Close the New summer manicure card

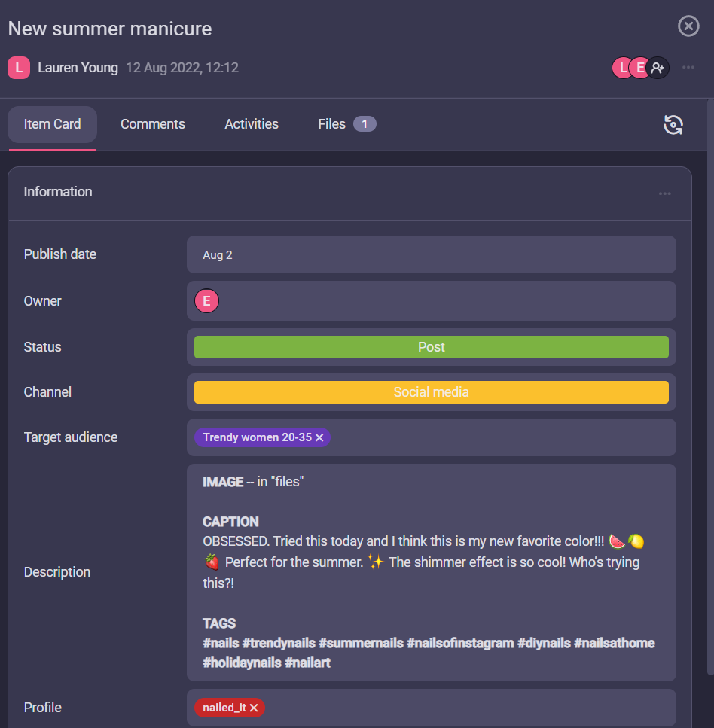tap(688, 26)
